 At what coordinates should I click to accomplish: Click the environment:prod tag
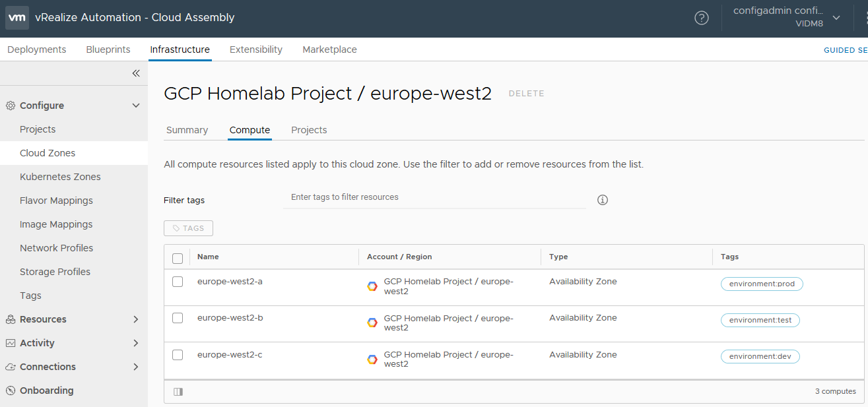(762, 284)
